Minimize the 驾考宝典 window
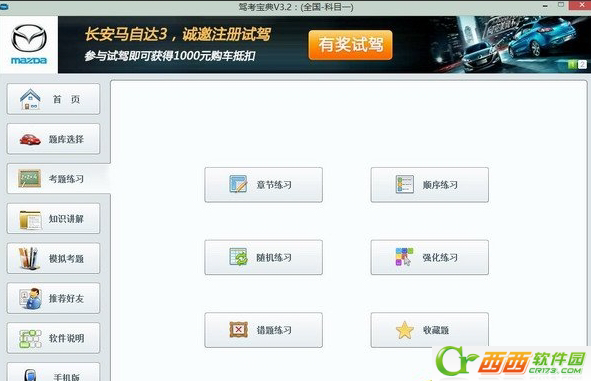 [x=545, y=6]
